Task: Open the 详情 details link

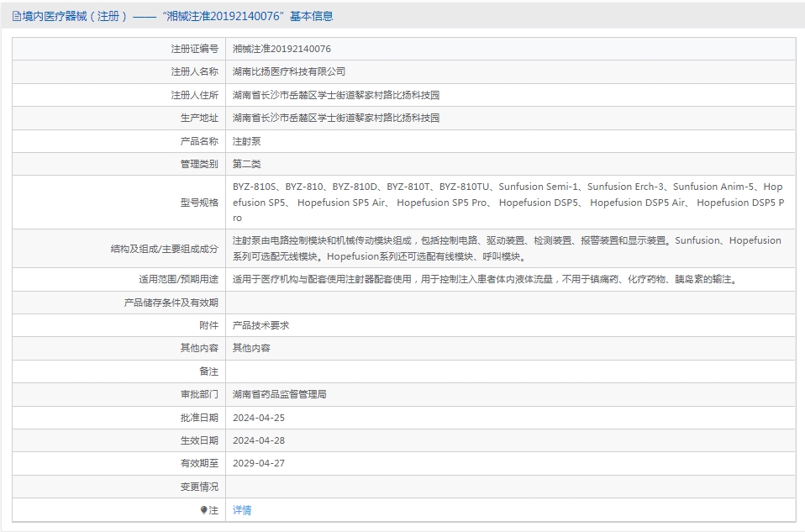Action: 242,510
